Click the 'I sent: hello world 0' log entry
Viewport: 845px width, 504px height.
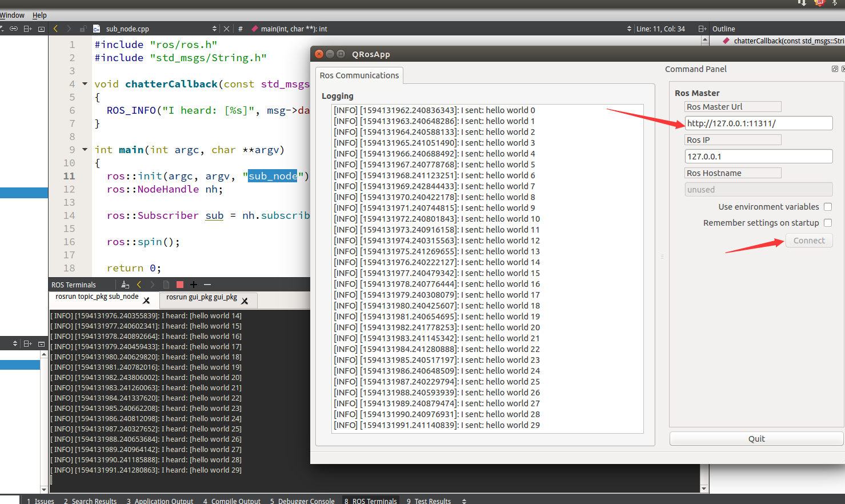(x=434, y=110)
